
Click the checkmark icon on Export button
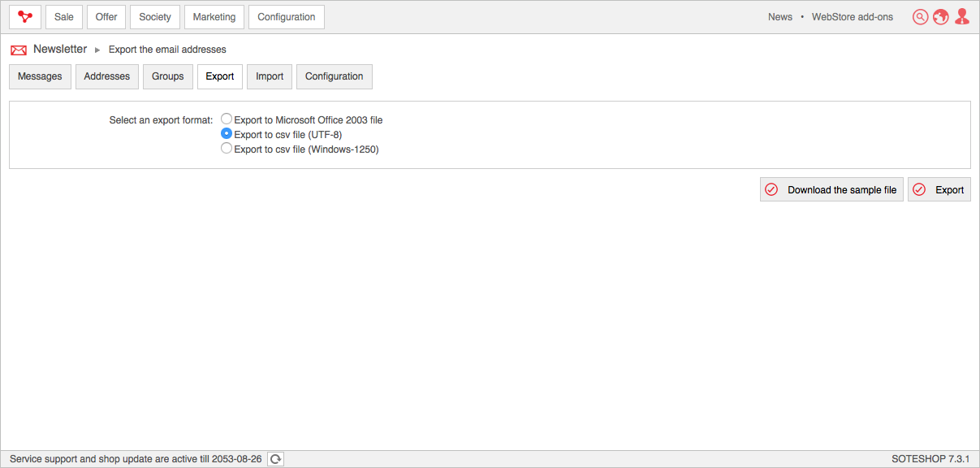click(919, 189)
